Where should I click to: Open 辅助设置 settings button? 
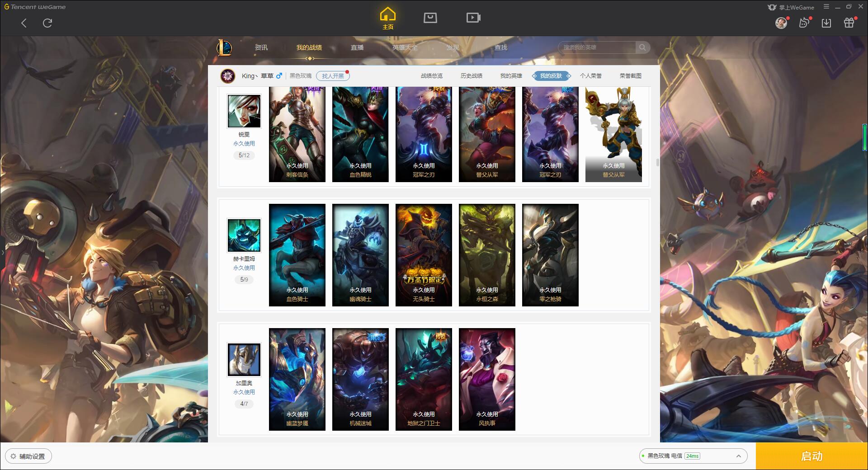tap(28, 456)
